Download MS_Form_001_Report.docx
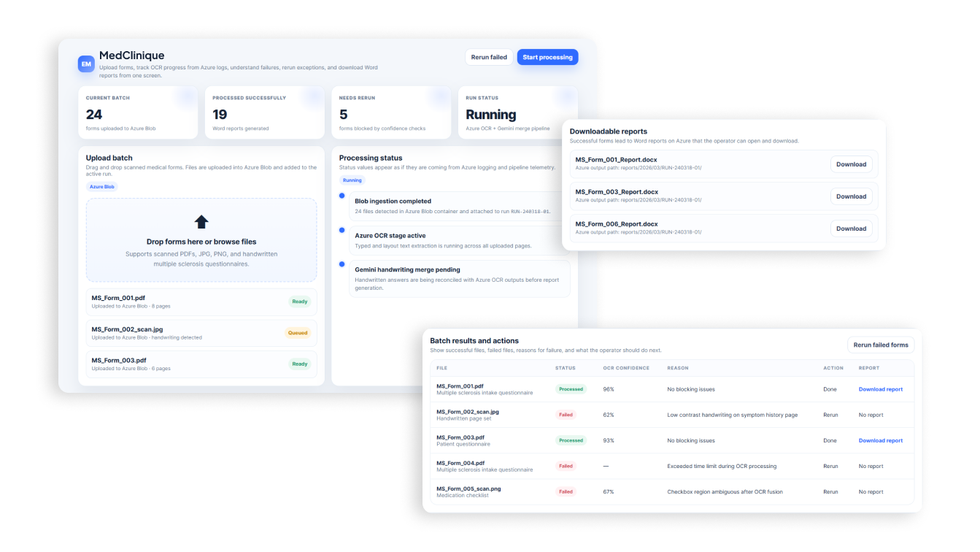 point(851,164)
